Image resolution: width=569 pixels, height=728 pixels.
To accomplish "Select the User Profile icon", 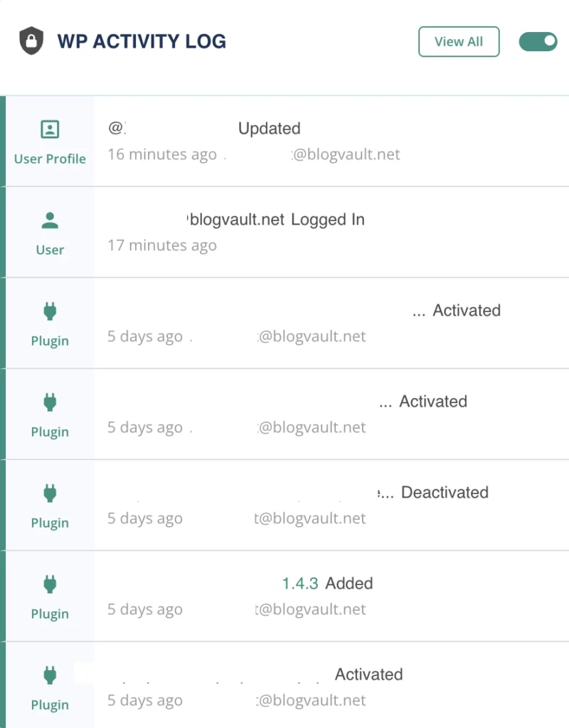I will [x=49, y=129].
